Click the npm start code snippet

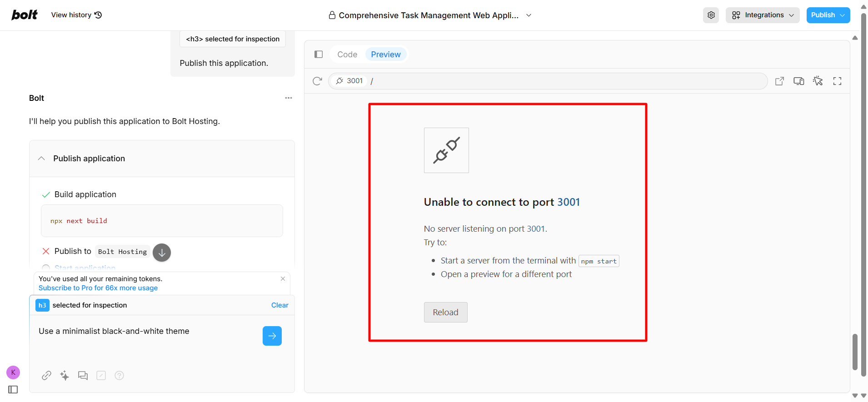pyautogui.click(x=599, y=261)
